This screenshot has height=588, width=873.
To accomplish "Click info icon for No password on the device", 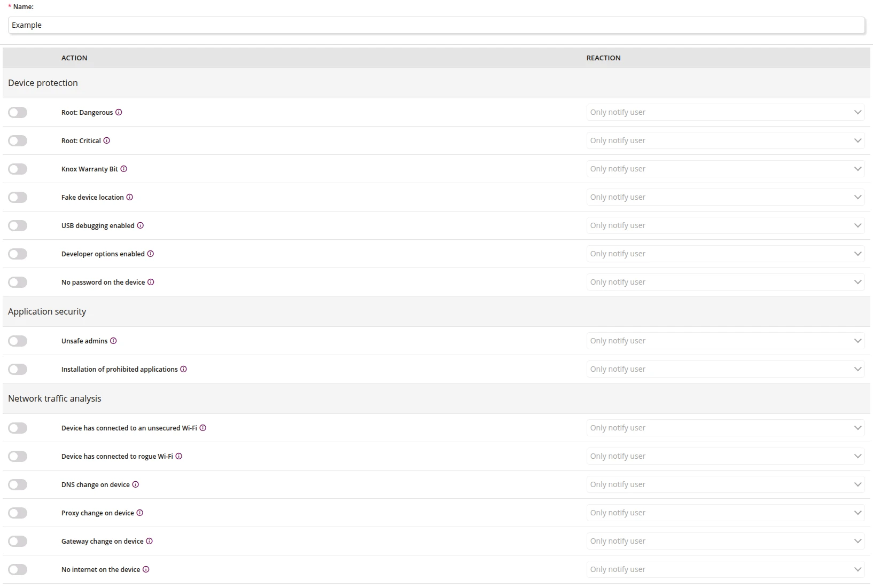I will tap(151, 282).
